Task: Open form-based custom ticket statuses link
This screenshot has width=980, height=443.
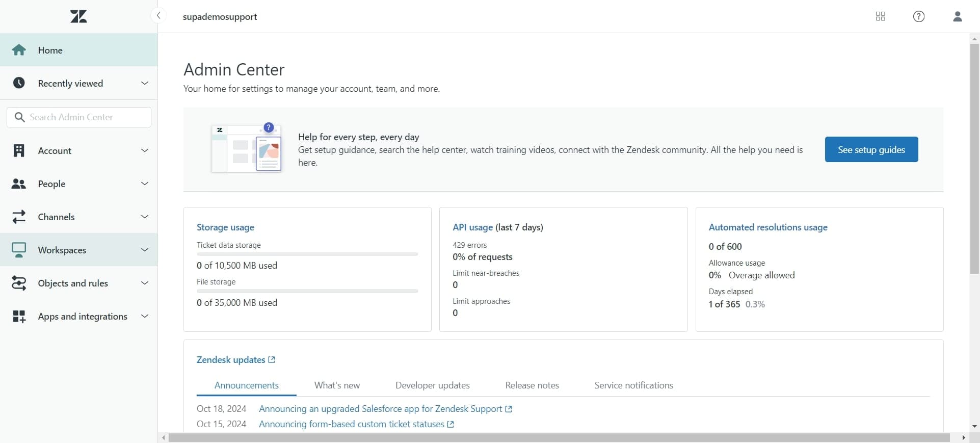Action: (352, 424)
